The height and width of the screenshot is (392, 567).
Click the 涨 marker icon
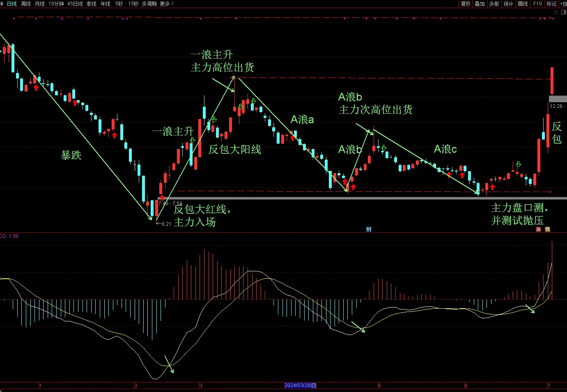[x=538, y=229]
